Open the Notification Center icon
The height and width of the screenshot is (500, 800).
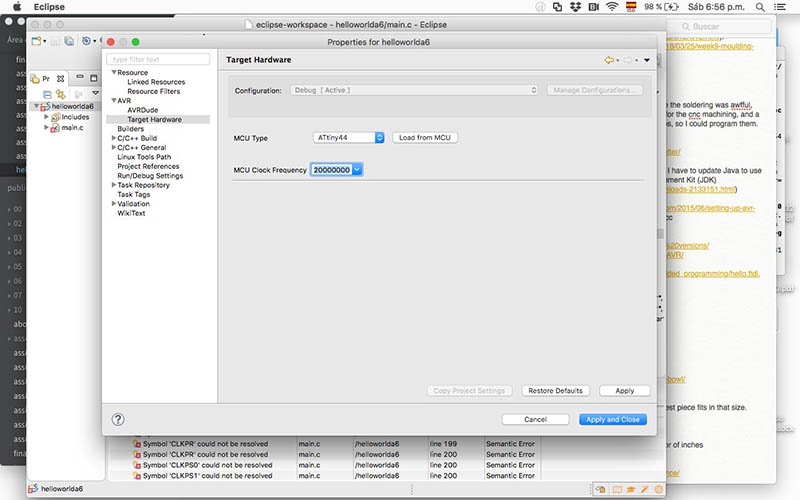click(x=780, y=7)
